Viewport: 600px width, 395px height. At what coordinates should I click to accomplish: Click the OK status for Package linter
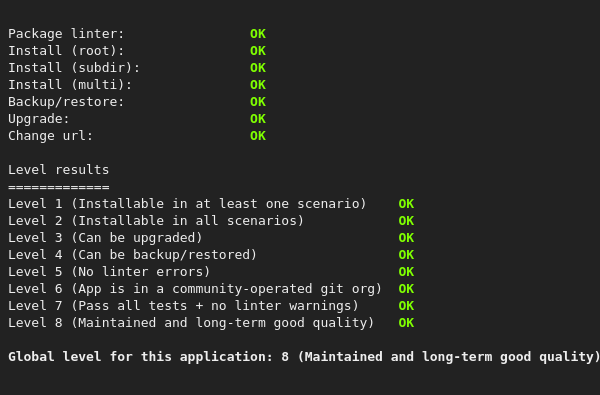(x=258, y=34)
